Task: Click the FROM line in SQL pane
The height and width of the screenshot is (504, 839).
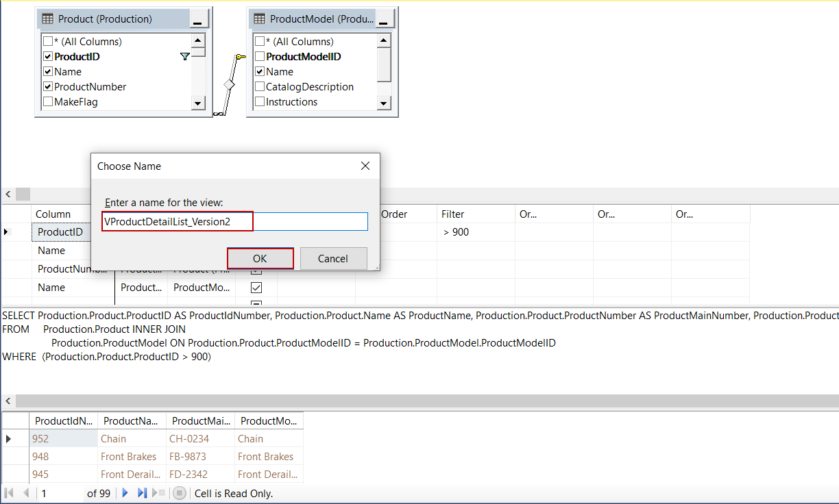Action: [94, 329]
